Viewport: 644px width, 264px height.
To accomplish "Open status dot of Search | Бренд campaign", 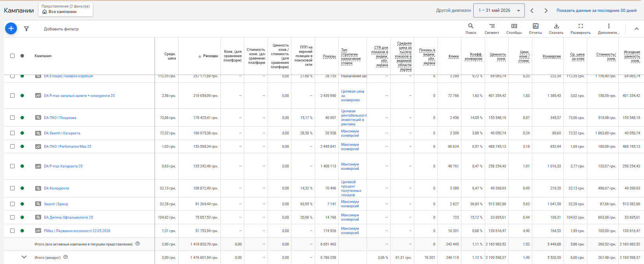I will click(x=22, y=204).
